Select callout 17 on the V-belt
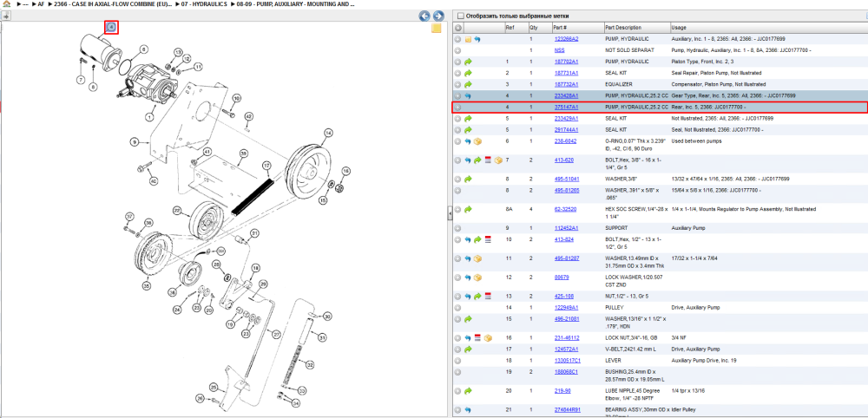 266,165
